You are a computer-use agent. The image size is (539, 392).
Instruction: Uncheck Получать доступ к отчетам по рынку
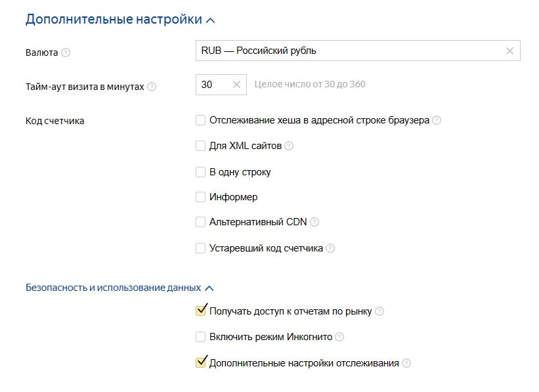pyautogui.click(x=201, y=310)
